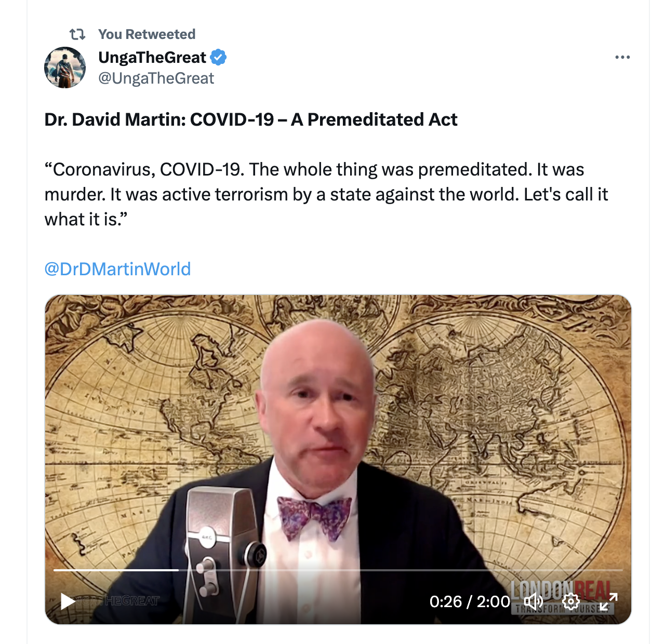This screenshot has height=644, width=665.
Task: Click the "You Retweeted" label
Action: coord(147,34)
